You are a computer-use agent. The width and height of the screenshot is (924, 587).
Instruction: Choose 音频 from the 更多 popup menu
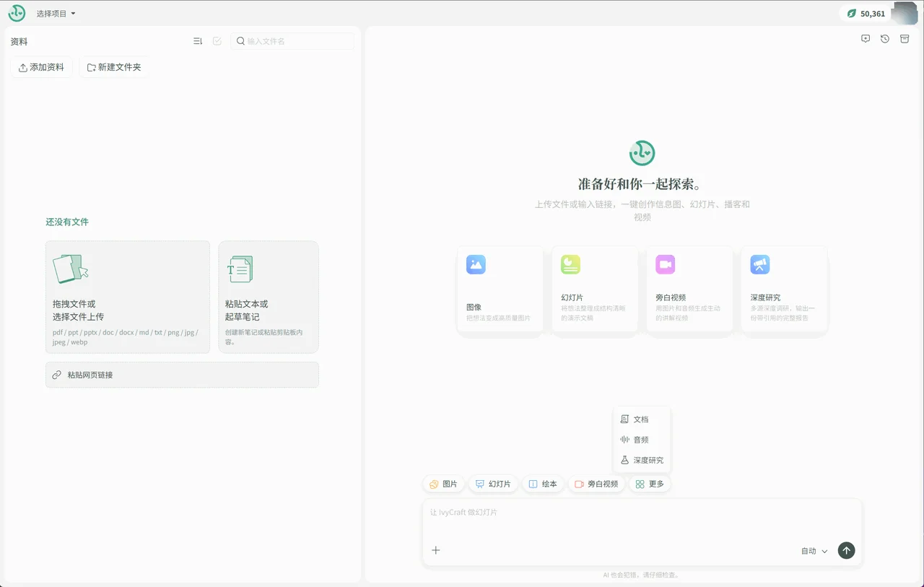(642, 439)
